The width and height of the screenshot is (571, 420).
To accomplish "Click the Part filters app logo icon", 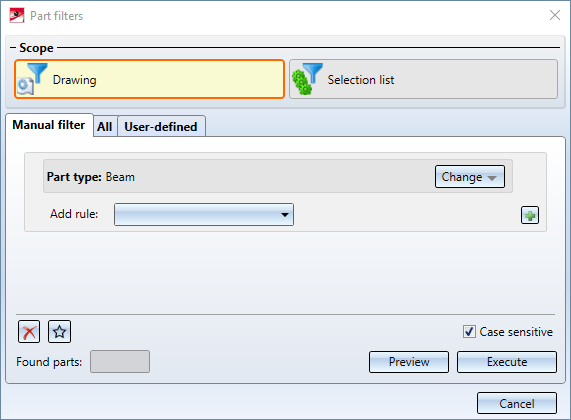I will click(x=17, y=16).
